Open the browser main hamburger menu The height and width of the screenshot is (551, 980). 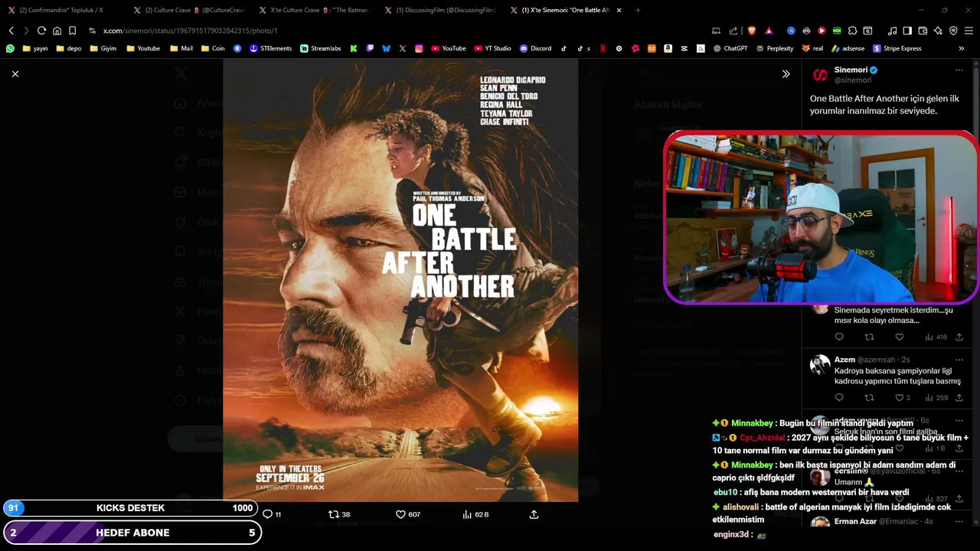click(x=969, y=31)
